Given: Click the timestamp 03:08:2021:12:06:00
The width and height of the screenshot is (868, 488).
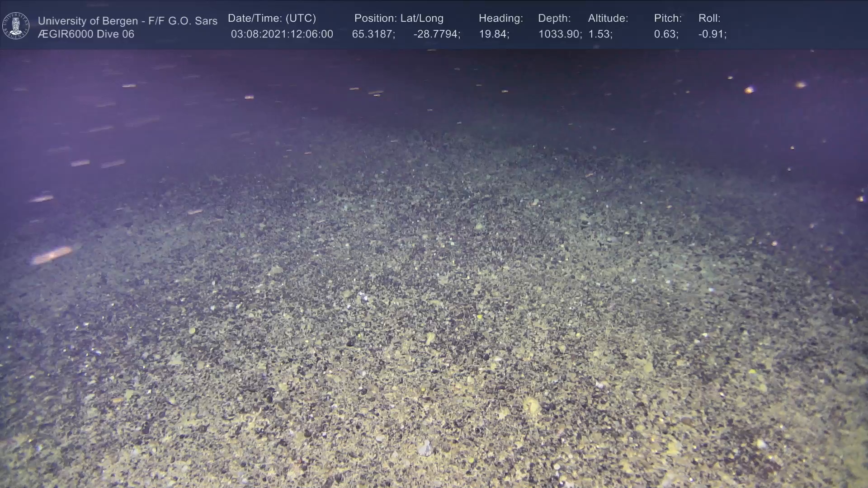Looking at the screenshot, I should (282, 34).
